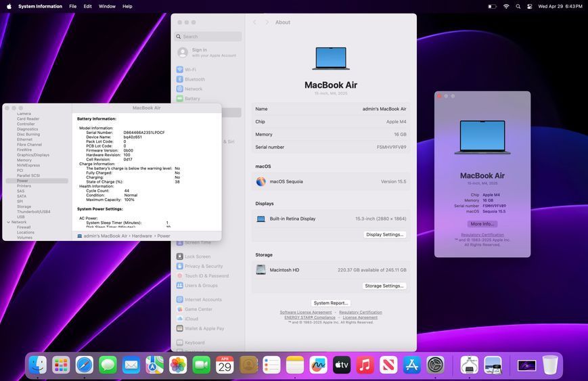Open Reminders app in Dock
Screen dimensions: 588x381
271,365
